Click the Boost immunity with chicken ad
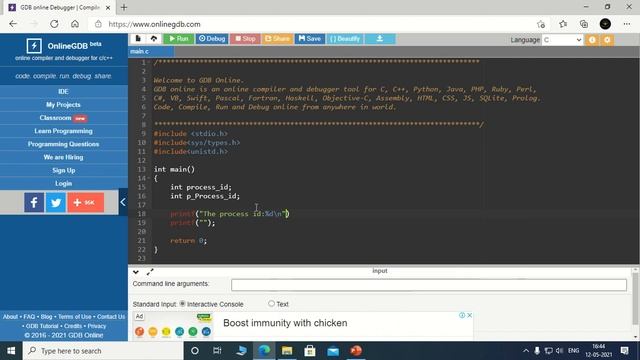Viewport: 640px width, 360px height. [x=285, y=323]
